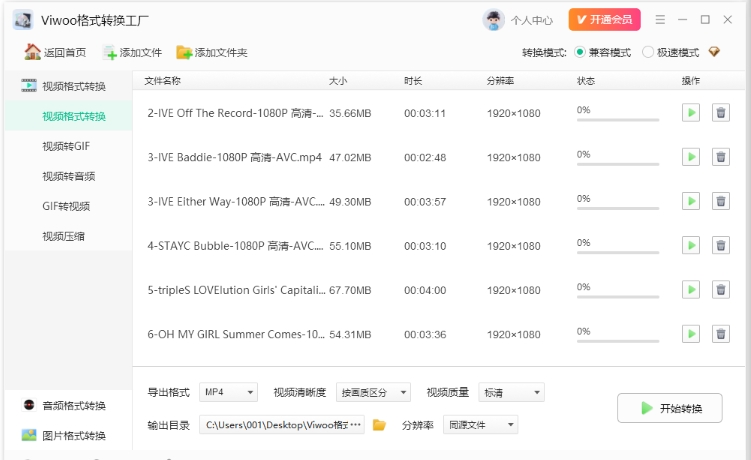This screenshot has height=460, width=751.
Task: Select file name 6-OH MY GIRL Summer Comes
Action: (236, 334)
